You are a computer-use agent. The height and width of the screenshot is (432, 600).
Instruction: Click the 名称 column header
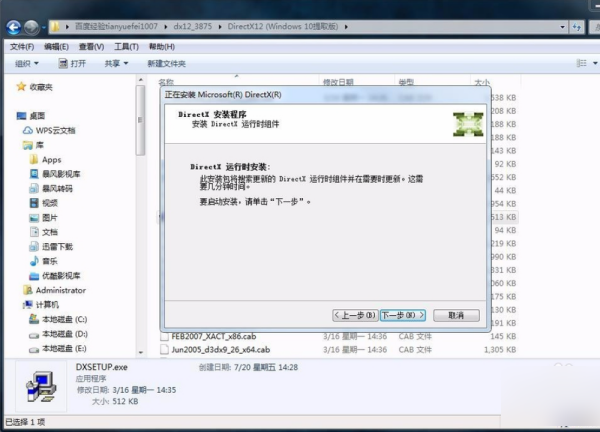(166, 82)
